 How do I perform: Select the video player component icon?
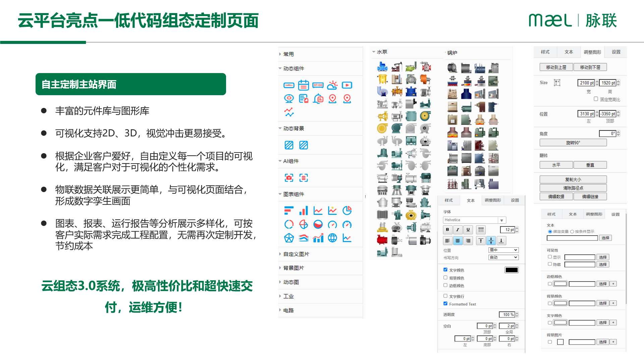click(347, 85)
